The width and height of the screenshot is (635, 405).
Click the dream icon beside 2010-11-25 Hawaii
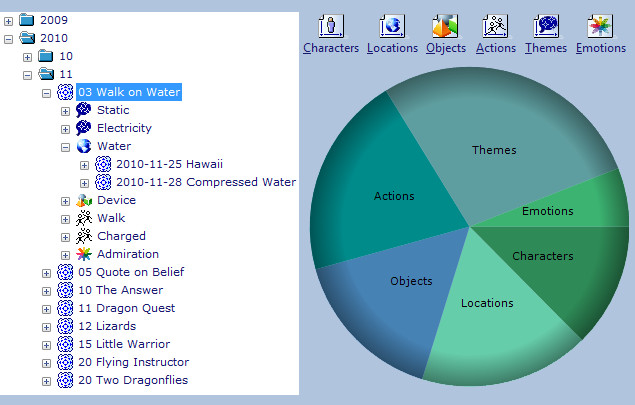[x=103, y=164]
